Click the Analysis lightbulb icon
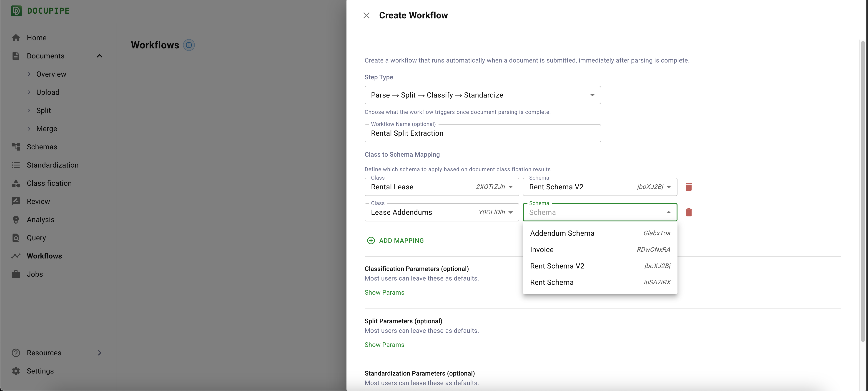Viewport: 868px width, 391px height. pyautogui.click(x=16, y=220)
